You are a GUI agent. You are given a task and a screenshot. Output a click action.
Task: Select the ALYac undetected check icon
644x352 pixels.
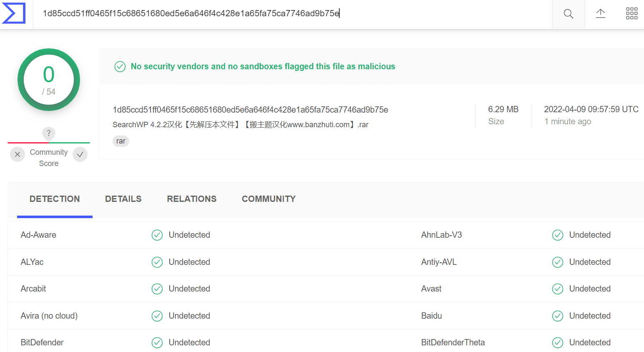point(157,262)
